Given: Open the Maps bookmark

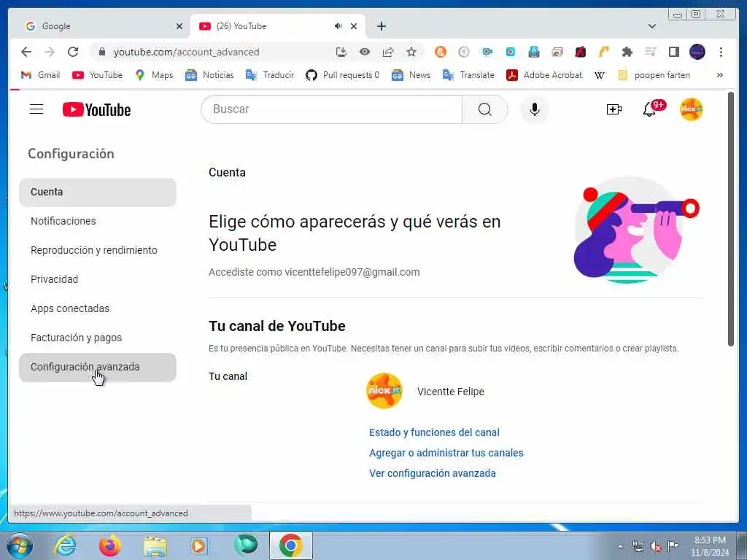Looking at the screenshot, I should click(x=154, y=75).
